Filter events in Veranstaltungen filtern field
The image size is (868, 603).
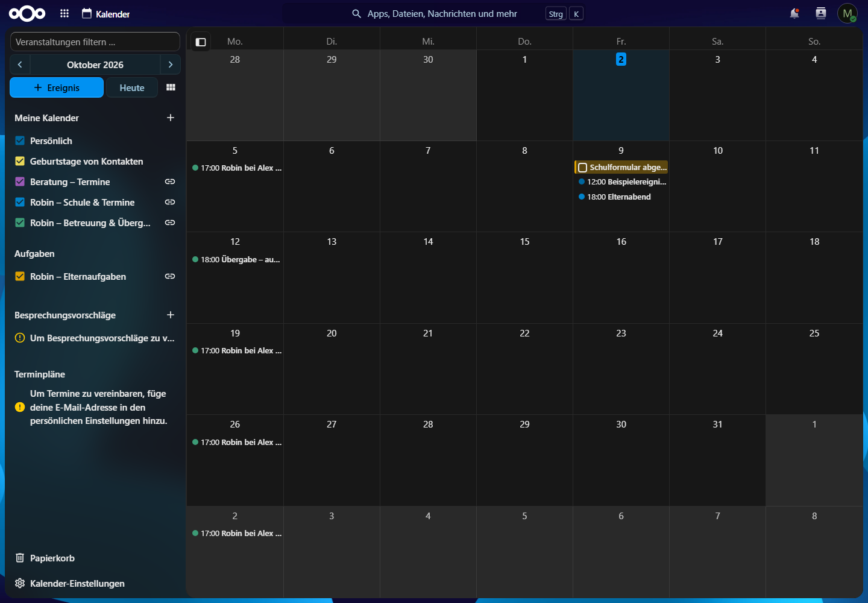[95, 42]
